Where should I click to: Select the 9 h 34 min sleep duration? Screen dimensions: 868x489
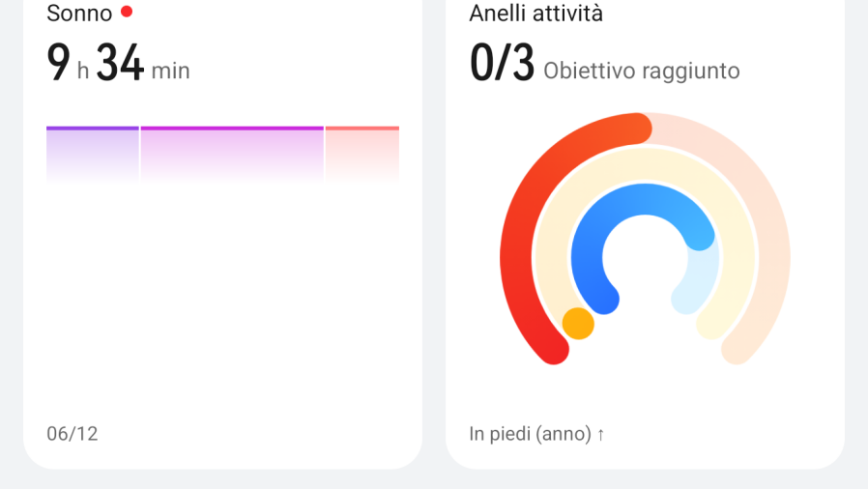pos(119,63)
